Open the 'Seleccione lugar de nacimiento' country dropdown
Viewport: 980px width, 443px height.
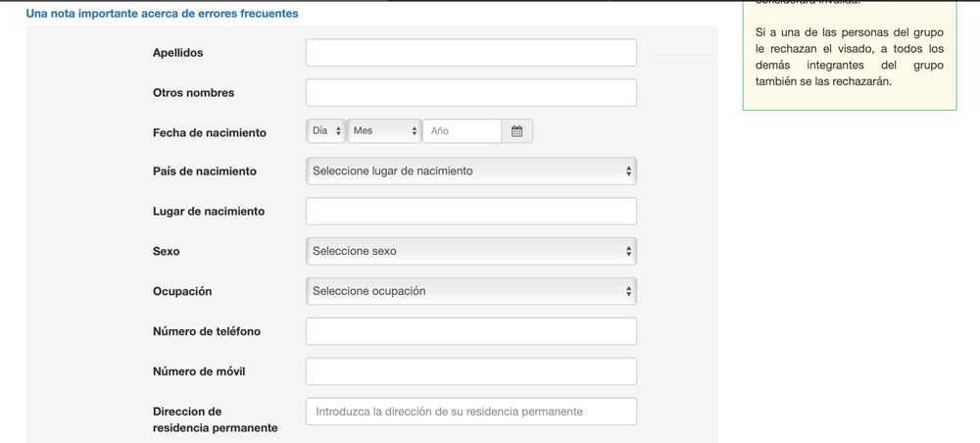470,172
